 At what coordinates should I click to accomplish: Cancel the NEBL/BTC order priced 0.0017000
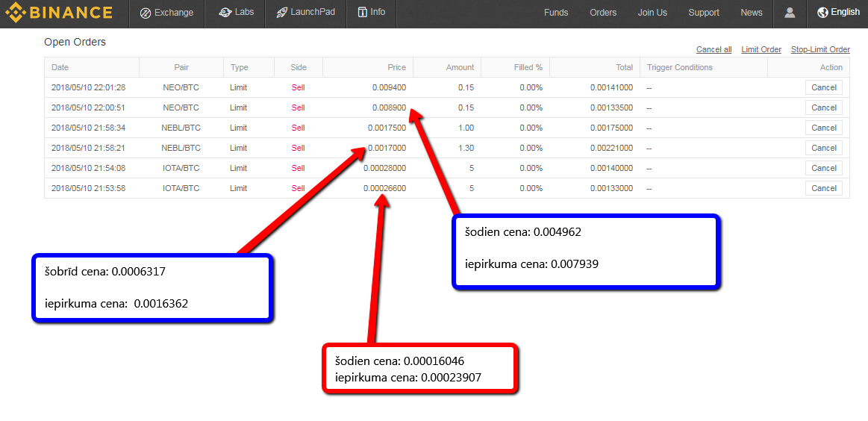[824, 148]
